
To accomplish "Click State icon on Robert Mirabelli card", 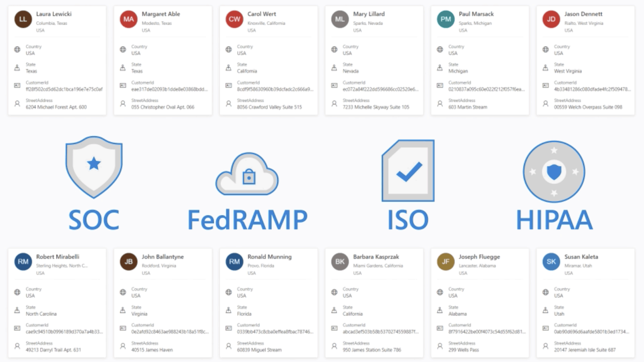I will click(x=17, y=310).
